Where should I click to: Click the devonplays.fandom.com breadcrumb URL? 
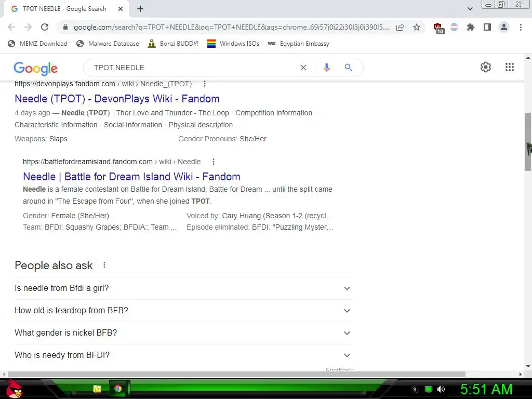click(x=103, y=84)
